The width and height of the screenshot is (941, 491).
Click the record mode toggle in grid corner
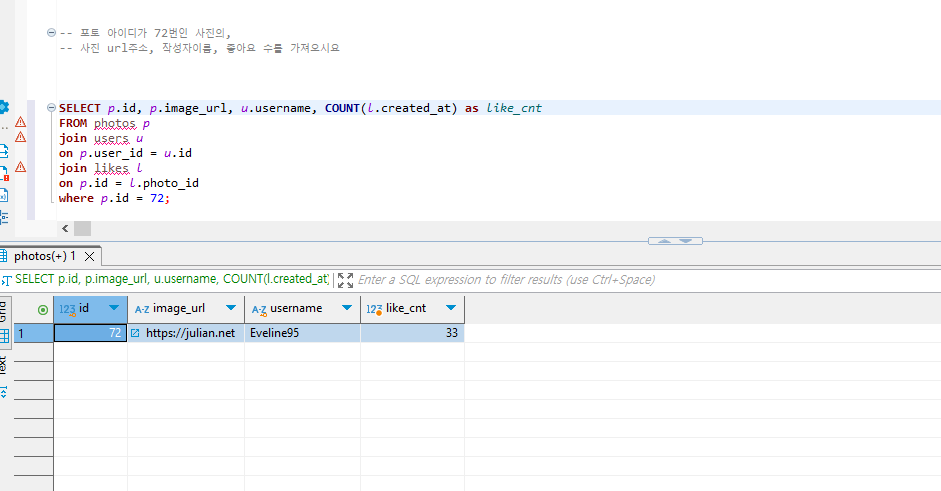pyautogui.click(x=43, y=310)
